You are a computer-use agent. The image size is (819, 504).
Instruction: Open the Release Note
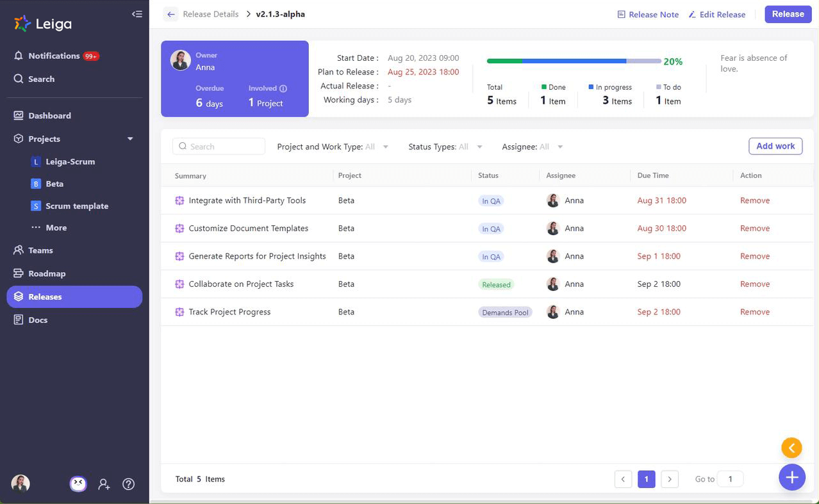[x=648, y=14]
